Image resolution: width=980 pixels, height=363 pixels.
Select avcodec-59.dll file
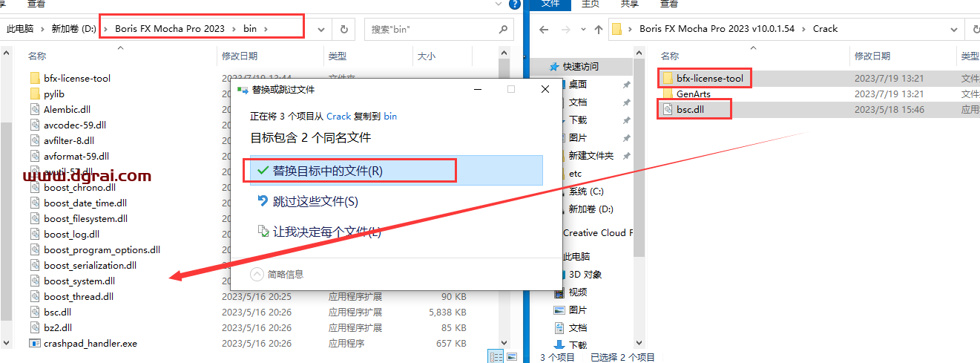[x=74, y=125]
